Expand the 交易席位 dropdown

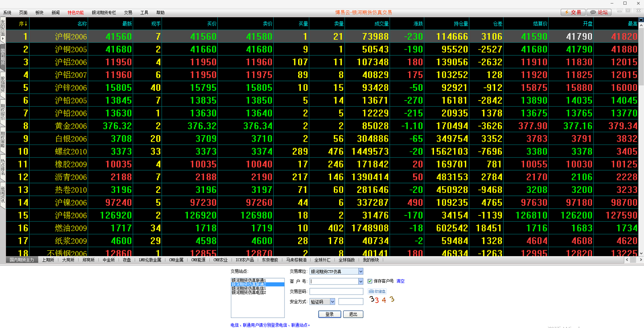click(x=361, y=271)
